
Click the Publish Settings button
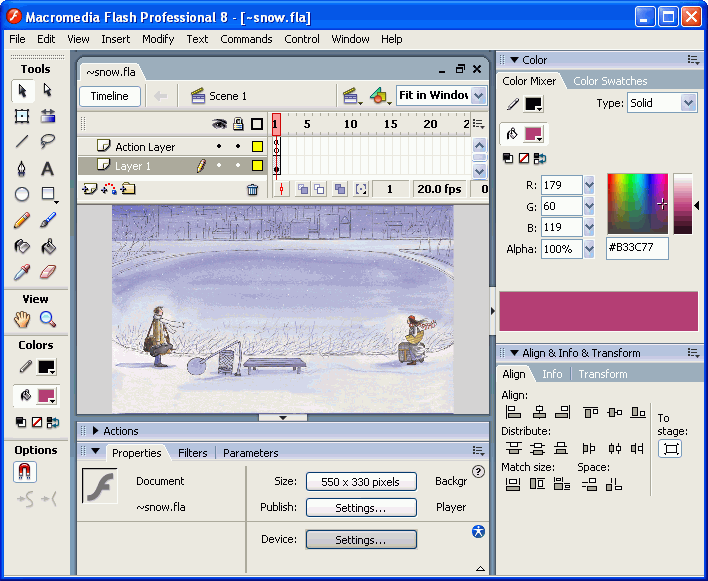pos(361,507)
